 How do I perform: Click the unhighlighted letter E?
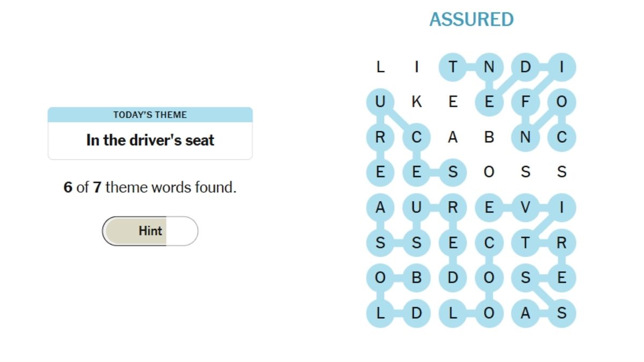[453, 102]
